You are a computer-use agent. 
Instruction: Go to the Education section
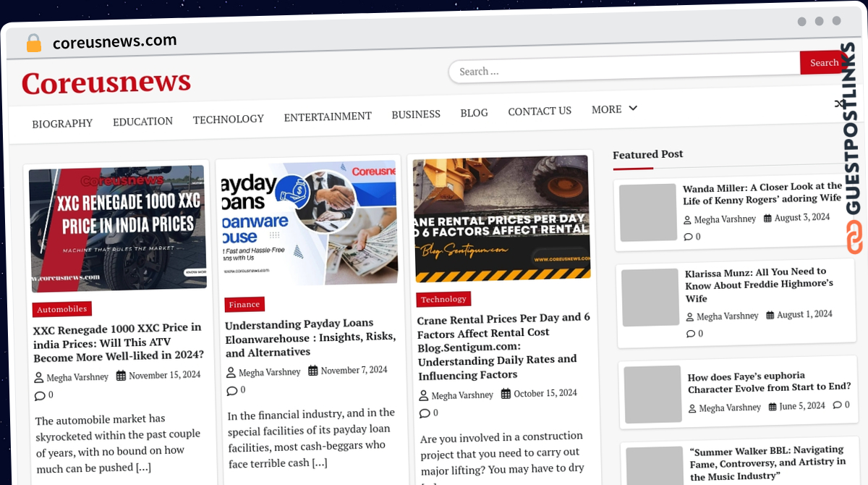142,121
